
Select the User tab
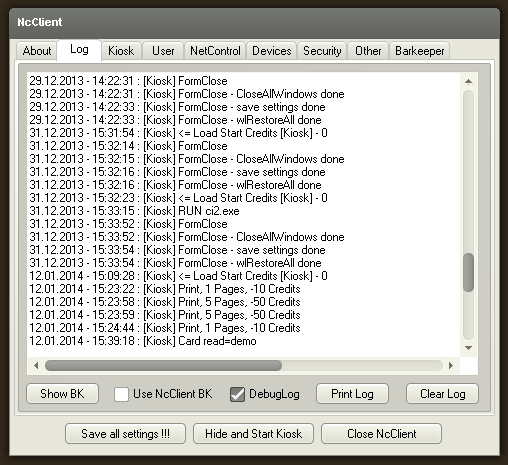tap(163, 51)
